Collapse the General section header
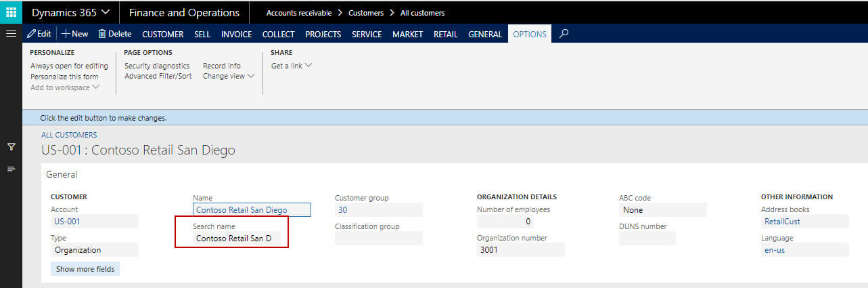Screen dimensions: 868x288 click(62, 174)
